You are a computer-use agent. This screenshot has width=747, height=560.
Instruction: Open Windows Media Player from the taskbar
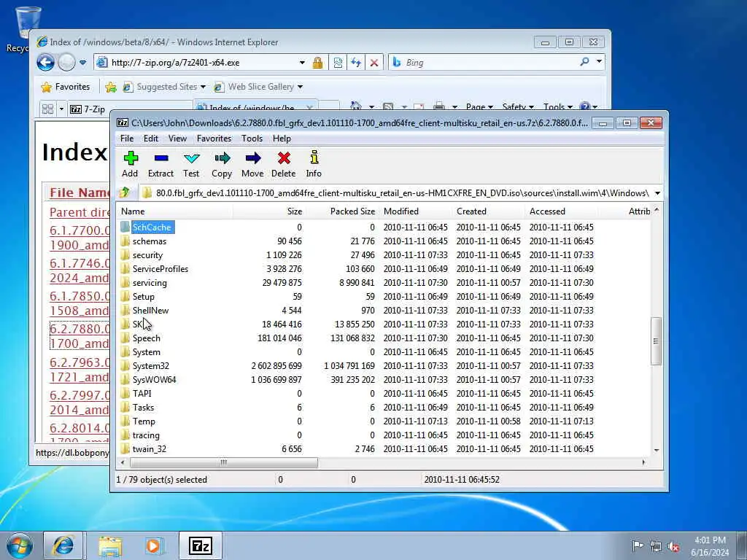pyautogui.click(x=155, y=545)
